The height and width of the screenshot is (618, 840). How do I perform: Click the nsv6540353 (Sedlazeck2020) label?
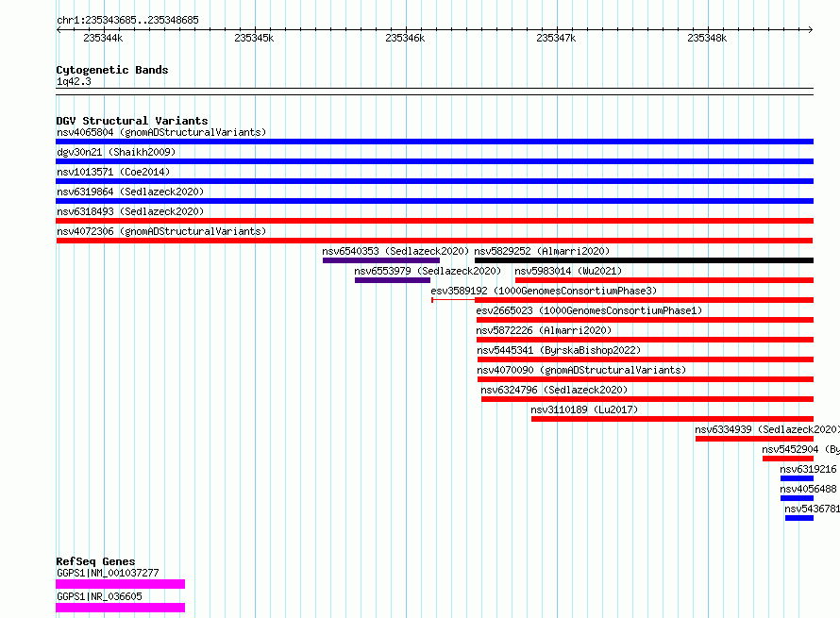[395, 251]
